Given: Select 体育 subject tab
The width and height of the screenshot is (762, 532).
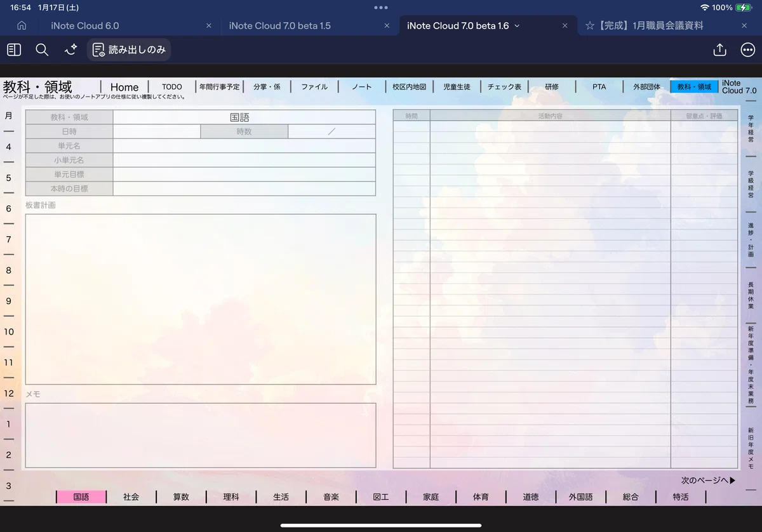Looking at the screenshot, I should [481, 497].
